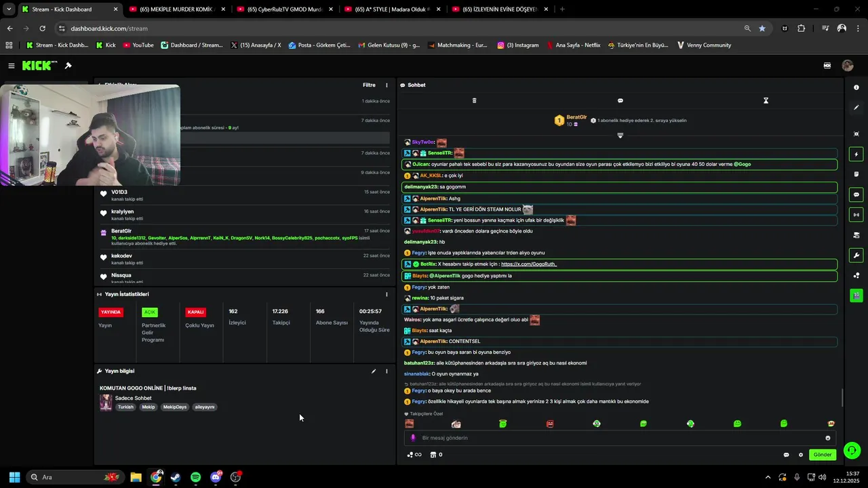Open the Matchmaking bookmark
Viewport: 868px width, 488px height.
tap(457, 45)
